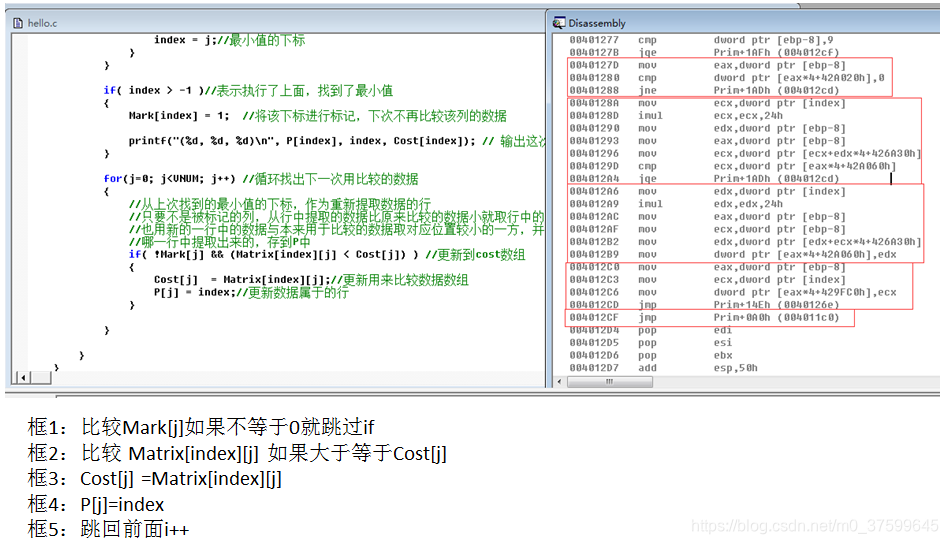Activate the Disassembly window title
Screen dimensions: 948x544
point(597,23)
